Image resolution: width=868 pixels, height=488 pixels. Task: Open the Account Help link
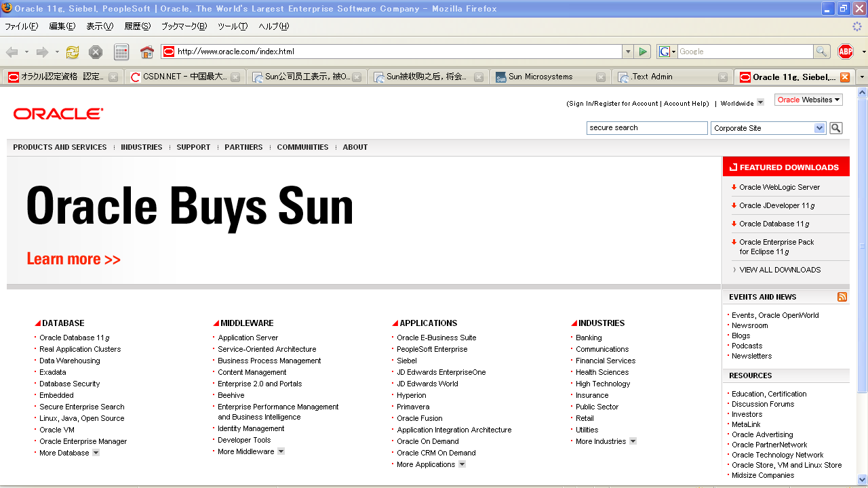[x=686, y=104]
